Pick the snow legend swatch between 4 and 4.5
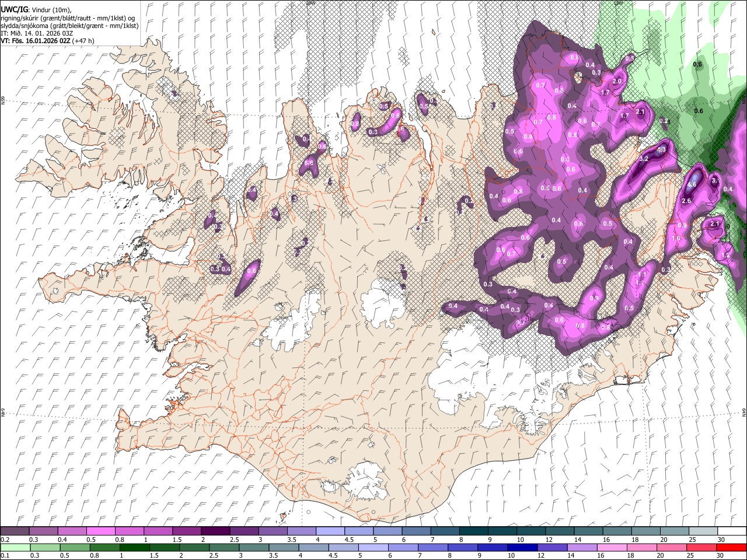 (330, 531)
